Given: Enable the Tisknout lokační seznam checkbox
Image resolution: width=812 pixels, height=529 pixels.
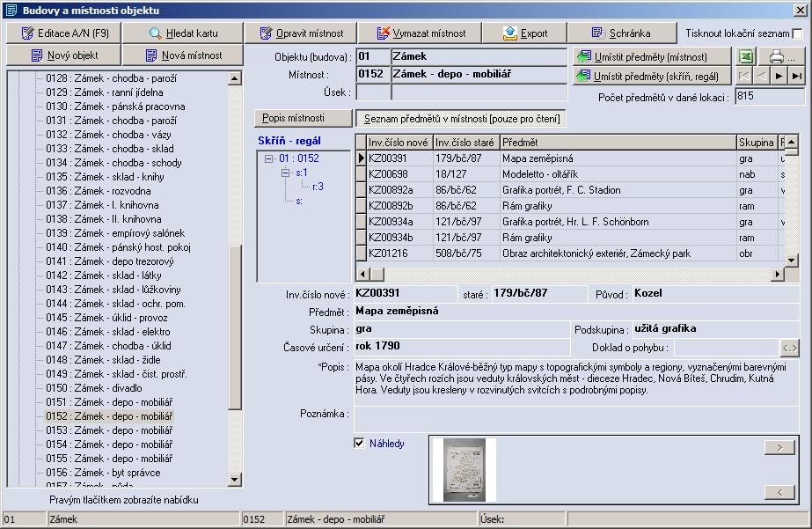Looking at the screenshot, I should (798, 33).
